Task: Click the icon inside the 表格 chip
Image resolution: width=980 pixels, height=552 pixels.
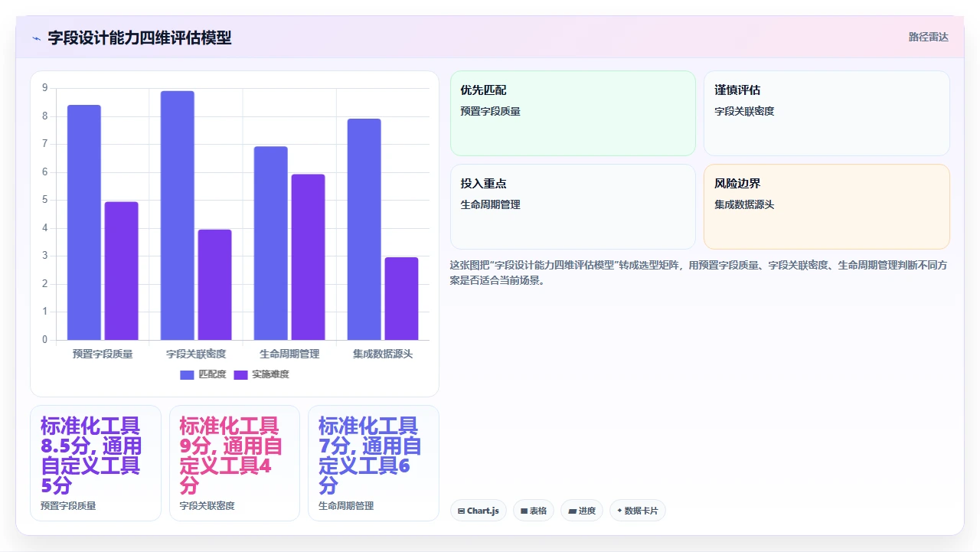Action: [524, 511]
